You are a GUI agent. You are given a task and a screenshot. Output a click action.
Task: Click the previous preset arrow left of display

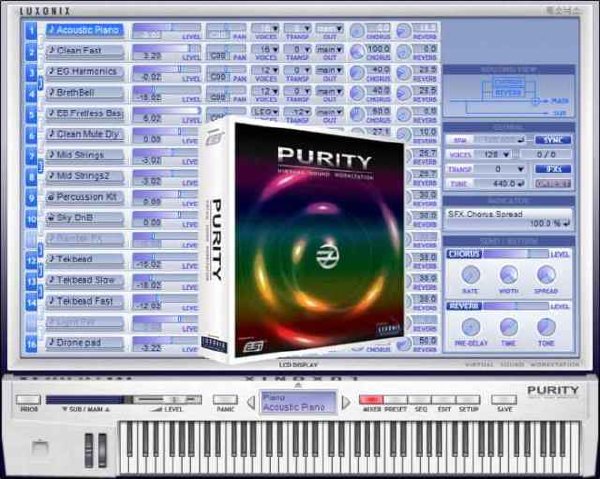coord(251,402)
